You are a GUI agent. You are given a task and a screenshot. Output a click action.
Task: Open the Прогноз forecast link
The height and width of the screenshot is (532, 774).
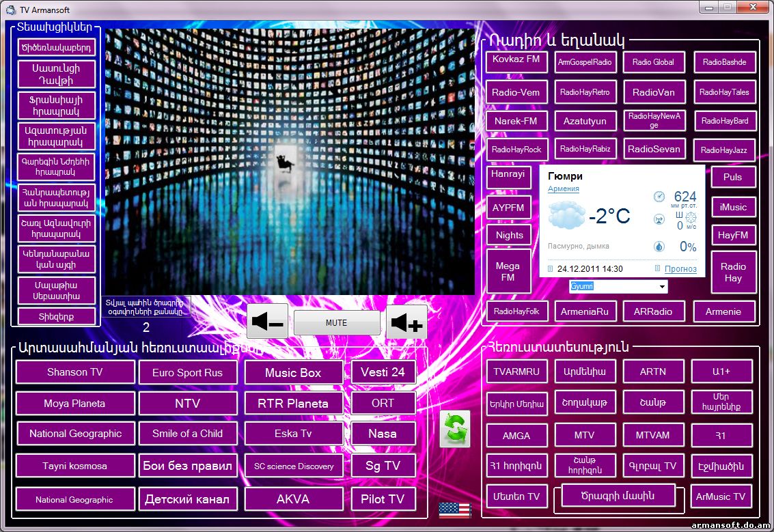click(680, 268)
